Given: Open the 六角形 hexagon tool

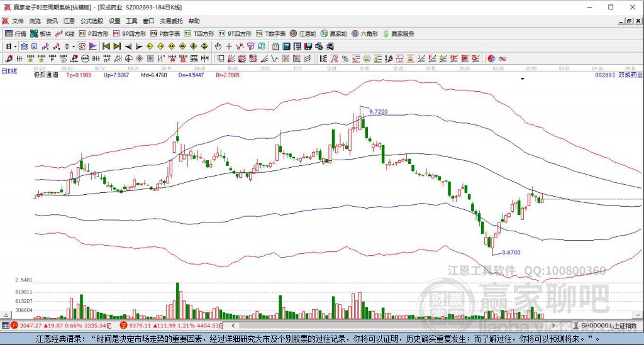Looking at the screenshot, I should pyautogui.click(x=365, y=34).
